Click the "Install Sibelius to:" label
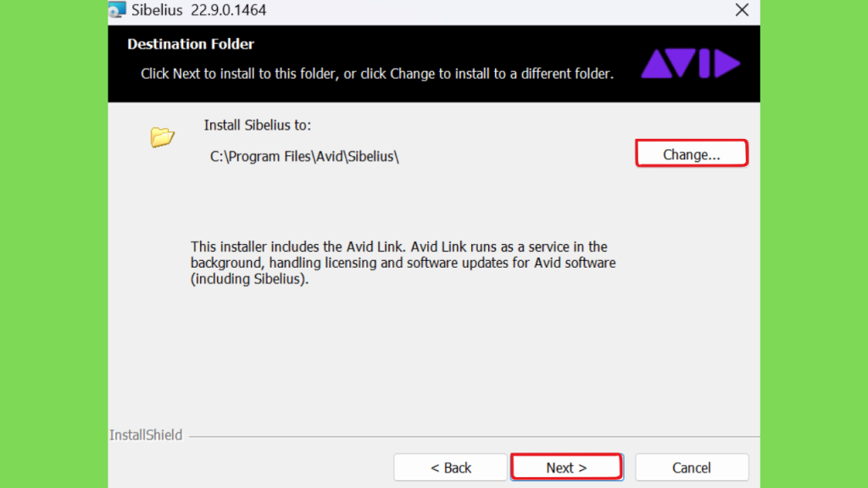Viewport: 868px width, 488px height. 258,125
